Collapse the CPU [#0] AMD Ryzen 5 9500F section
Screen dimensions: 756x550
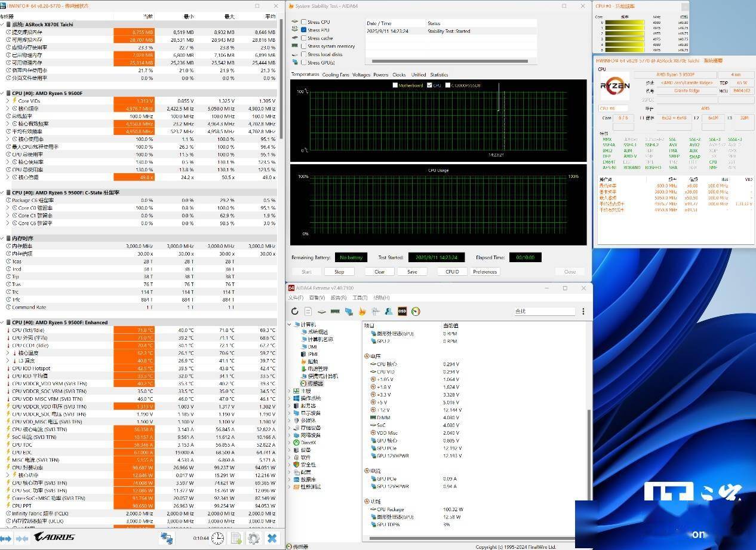point(4,93)
